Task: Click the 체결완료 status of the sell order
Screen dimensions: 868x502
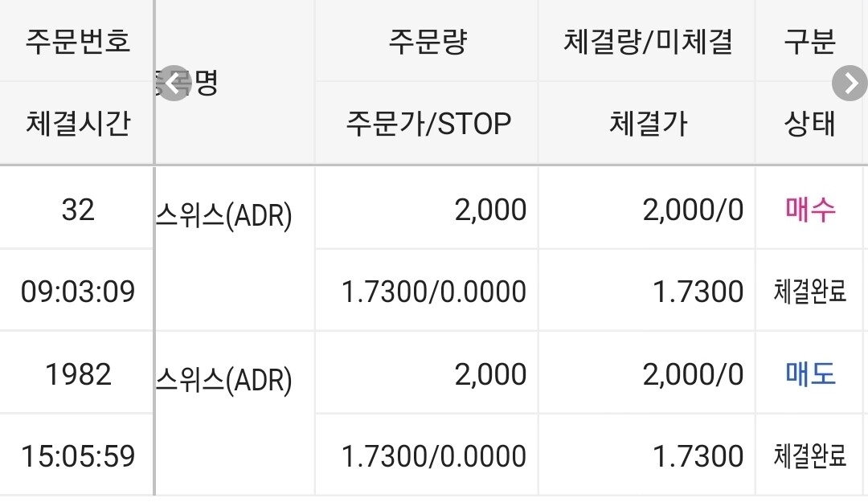Action: point(810,455)
